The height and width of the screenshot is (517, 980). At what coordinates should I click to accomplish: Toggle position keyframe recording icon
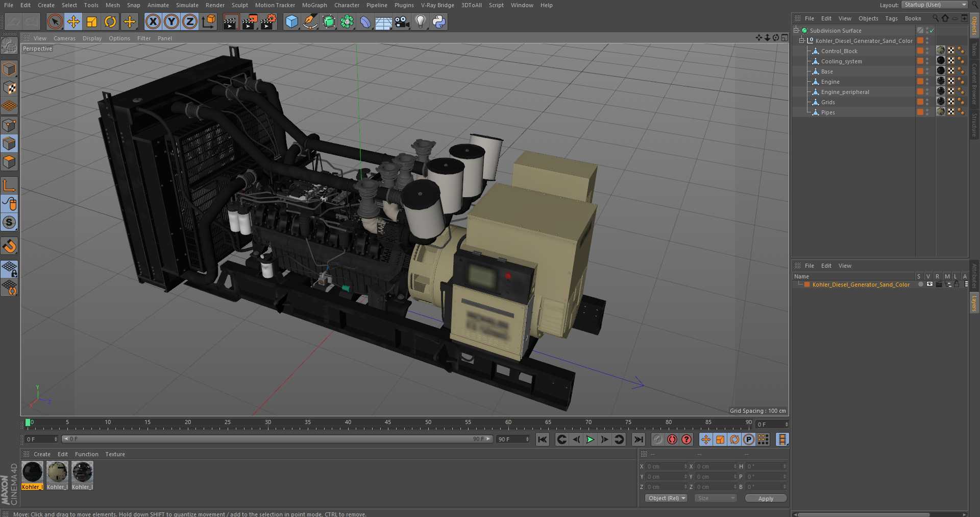(x=706, y=439)
